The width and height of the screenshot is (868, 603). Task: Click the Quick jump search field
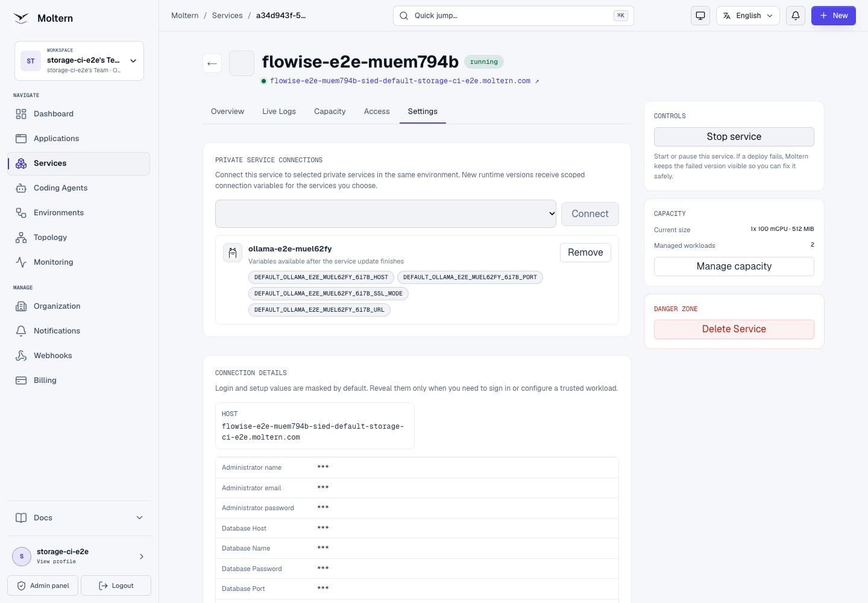point(514,16)
